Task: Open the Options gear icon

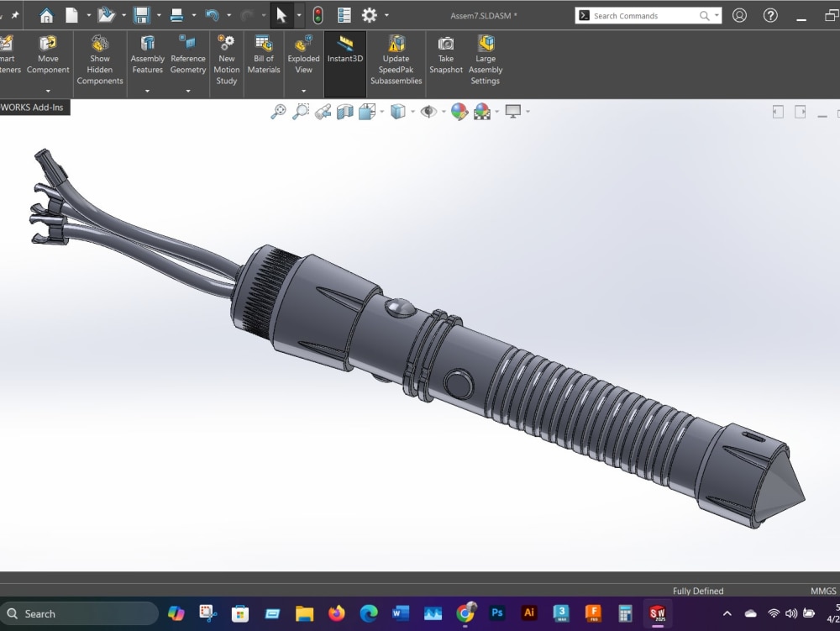Action: (369, 15)
